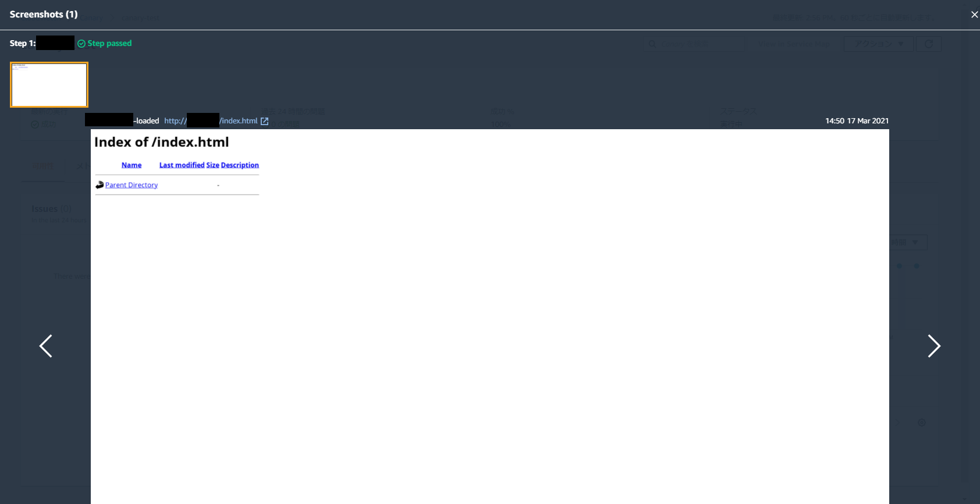Click the back-arrow icon beside Parent Directory
Image resolution: width=980 pixels, height=504 pixels.
click(x=100, y=185)
